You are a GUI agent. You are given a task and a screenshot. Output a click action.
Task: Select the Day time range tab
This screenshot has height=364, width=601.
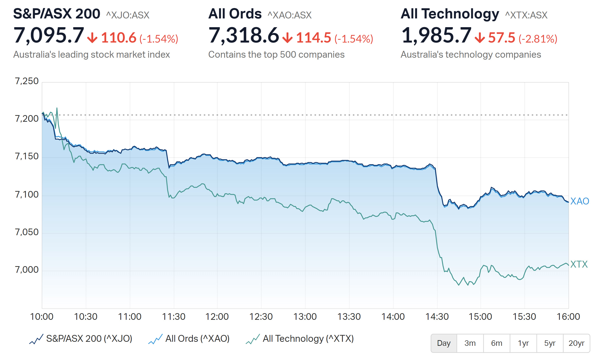(444, 343)
